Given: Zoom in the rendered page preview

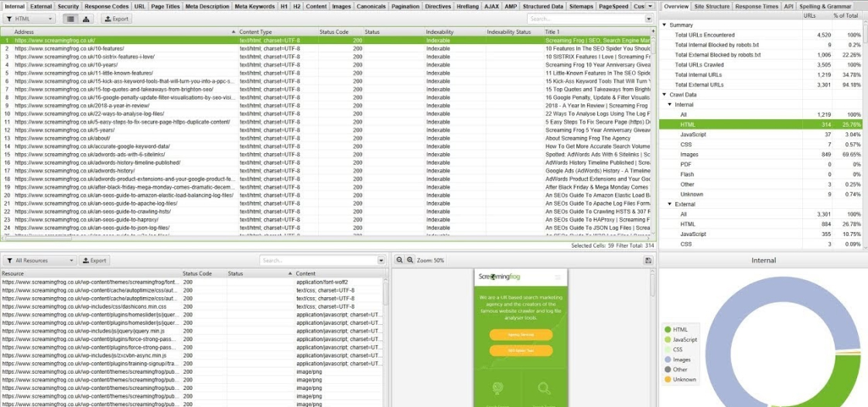Looking at the screenshot, I should pos(410,260).
